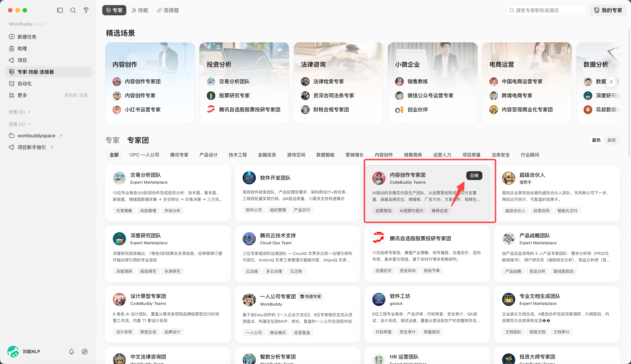
Task: Click the 软件工坊 gstack card avatar
Action: click(379, 299)
